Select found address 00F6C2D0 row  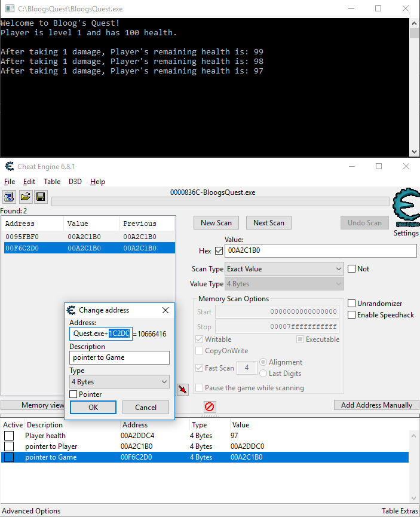tap(90, 248)
